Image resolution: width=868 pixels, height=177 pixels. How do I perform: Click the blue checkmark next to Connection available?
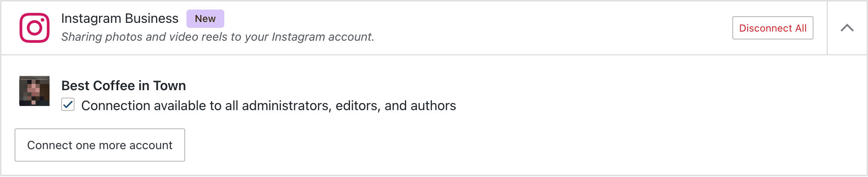[x=68, y=105]
